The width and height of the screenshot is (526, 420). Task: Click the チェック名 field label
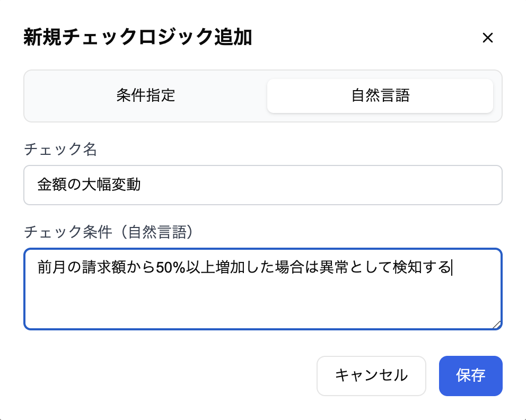[60, 150]
